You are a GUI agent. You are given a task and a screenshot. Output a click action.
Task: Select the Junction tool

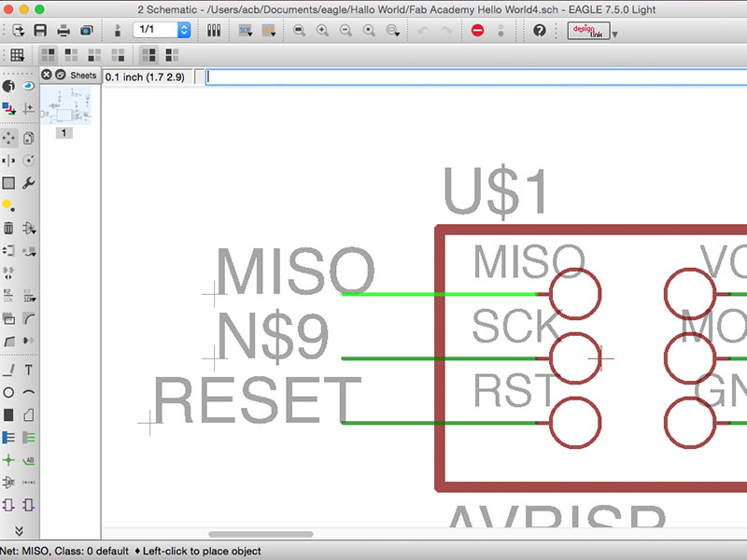(8, 460)
